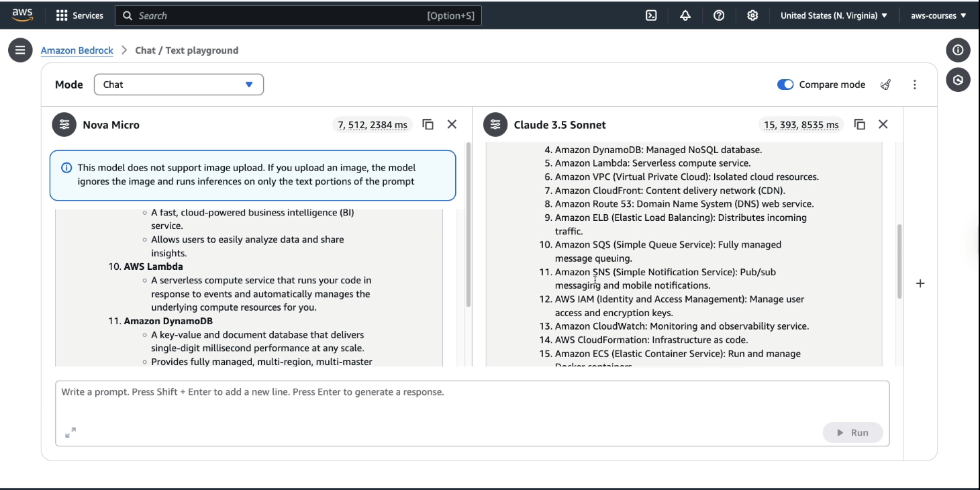The image size is (980, 490).
Task: Open the aws-courses account dropdown
Action: coord(938,15)
